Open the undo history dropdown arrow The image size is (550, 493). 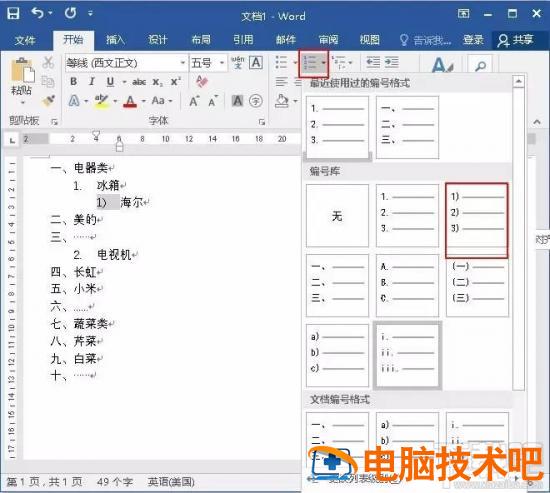pos(50,13)
